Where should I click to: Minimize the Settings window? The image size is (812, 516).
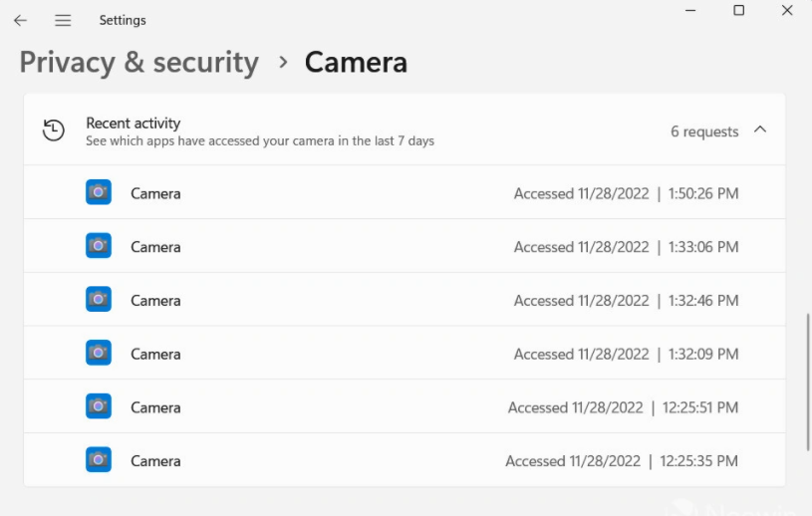tap(690, 10)
